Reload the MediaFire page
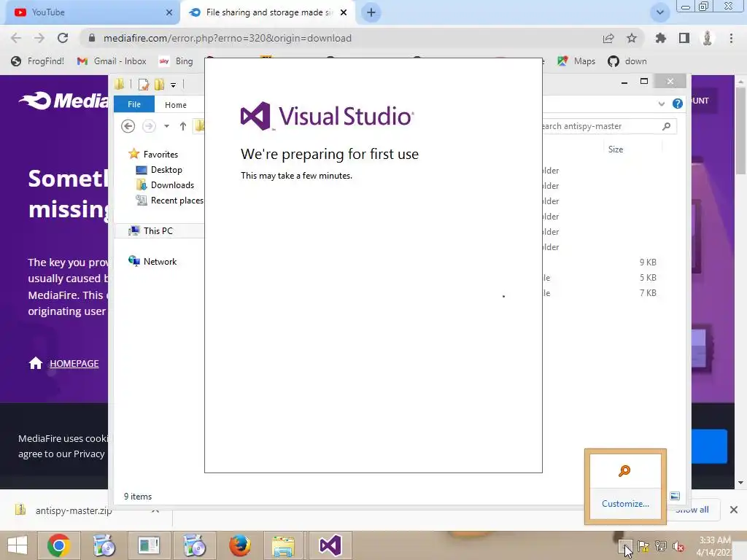Screen dimensions: 747x560 click(63, 38)
